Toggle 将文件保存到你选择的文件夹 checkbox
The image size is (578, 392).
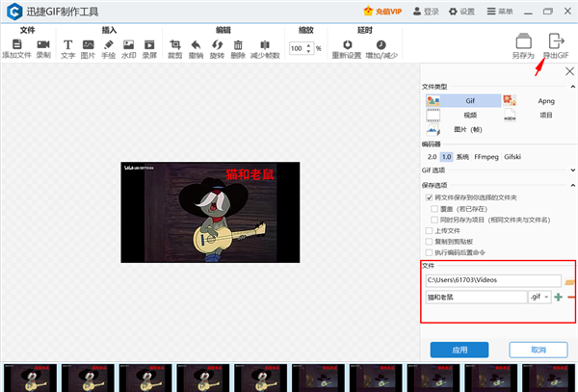pyautogui.click(x=429, y=197)
